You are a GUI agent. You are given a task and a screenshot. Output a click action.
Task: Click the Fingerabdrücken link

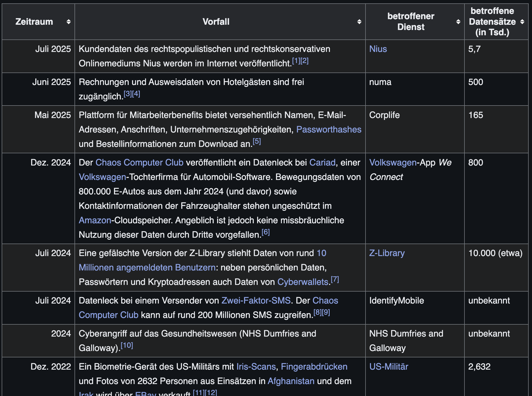click(x=314, y=367)
